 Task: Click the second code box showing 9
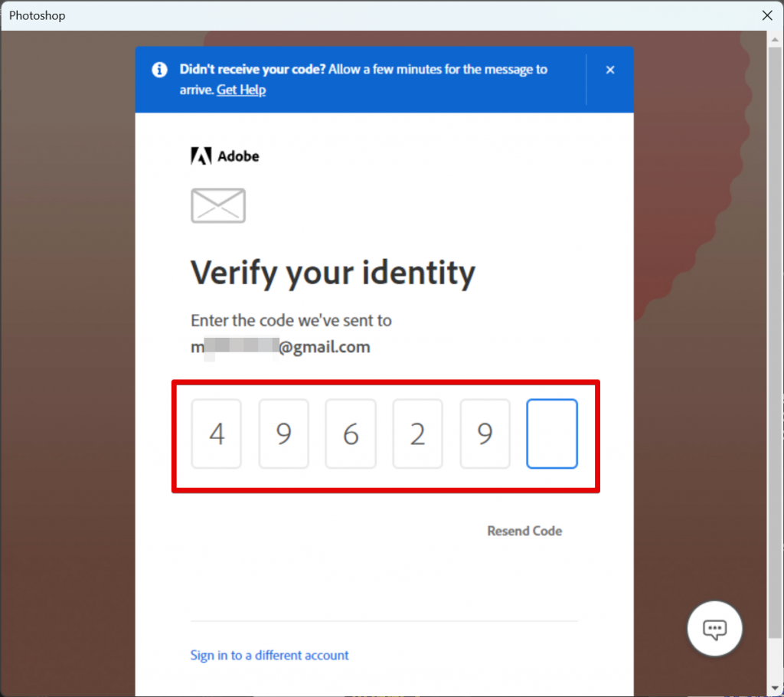[283, 434]
